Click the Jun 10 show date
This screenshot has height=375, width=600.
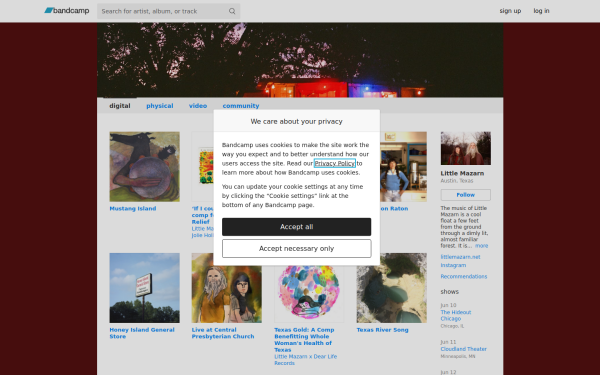[448, 305]
